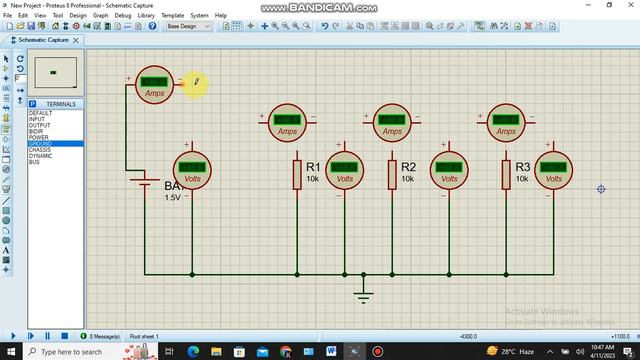Redo the last action
Image resolution: width=640 pixels, height=360 pixels.
coord(336,26)
